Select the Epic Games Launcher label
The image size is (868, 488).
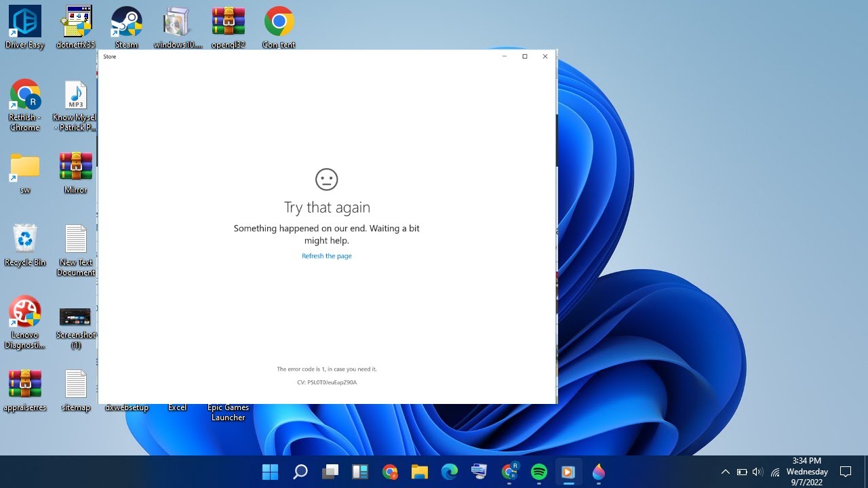(229, 413)
